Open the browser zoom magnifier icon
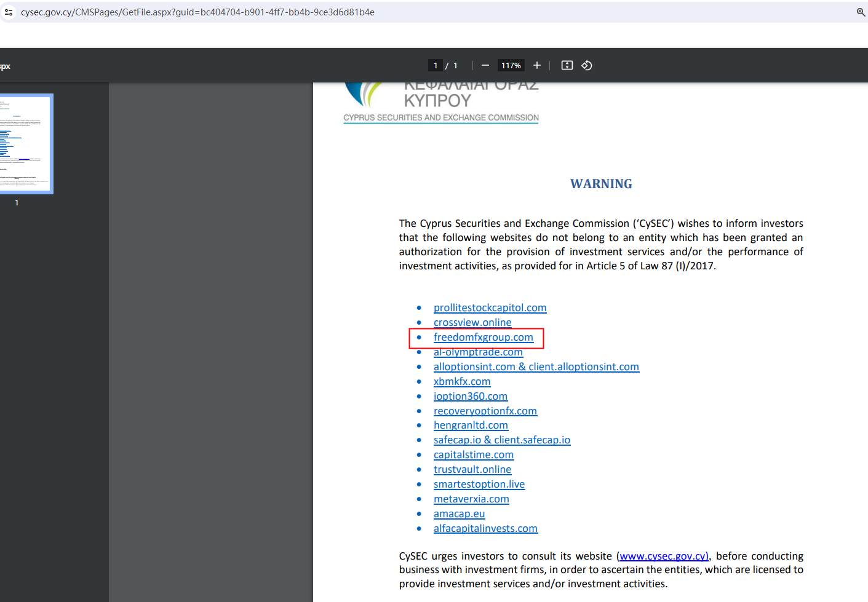Screen dimensions: 868x602 861,12
